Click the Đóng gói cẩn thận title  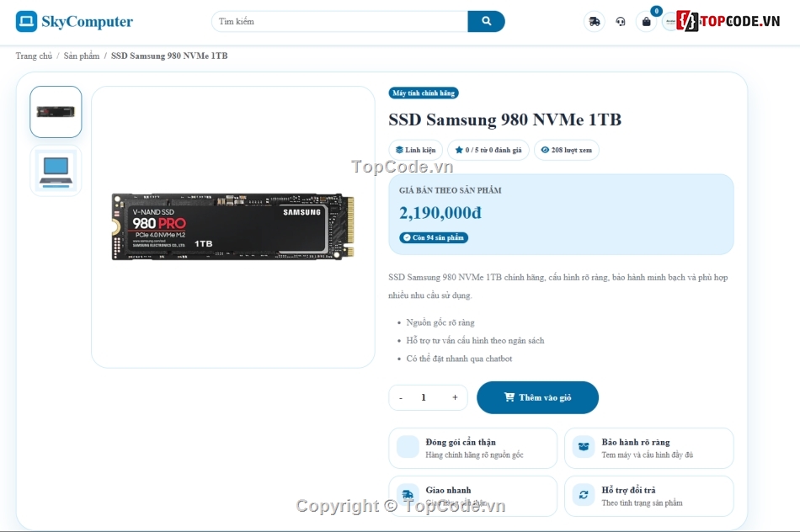click(461, 442)
